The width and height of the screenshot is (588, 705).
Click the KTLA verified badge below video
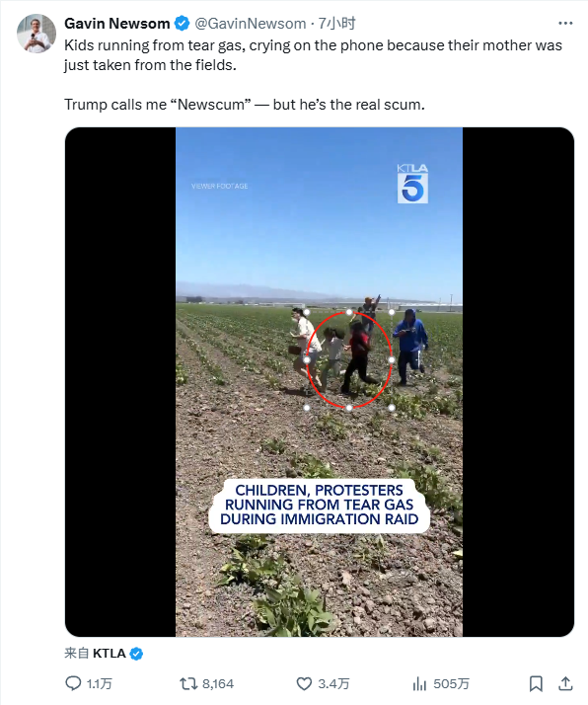tap(136, 654)
